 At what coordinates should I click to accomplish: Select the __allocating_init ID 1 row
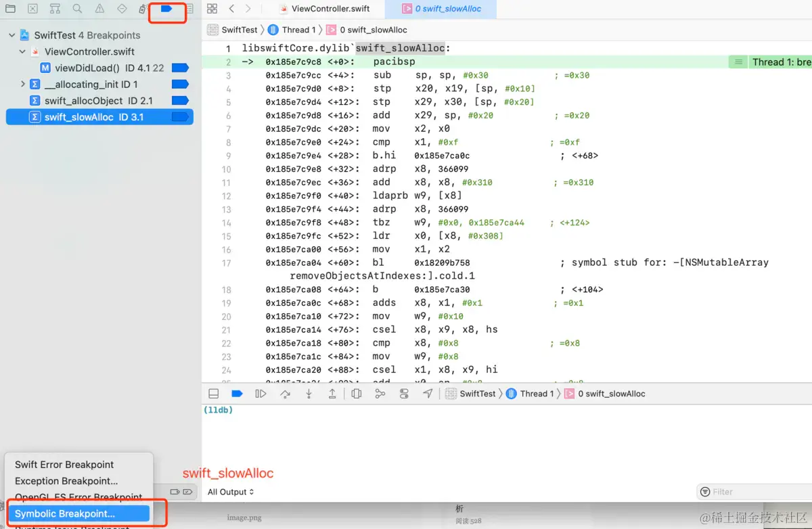(x=99, y=85)
